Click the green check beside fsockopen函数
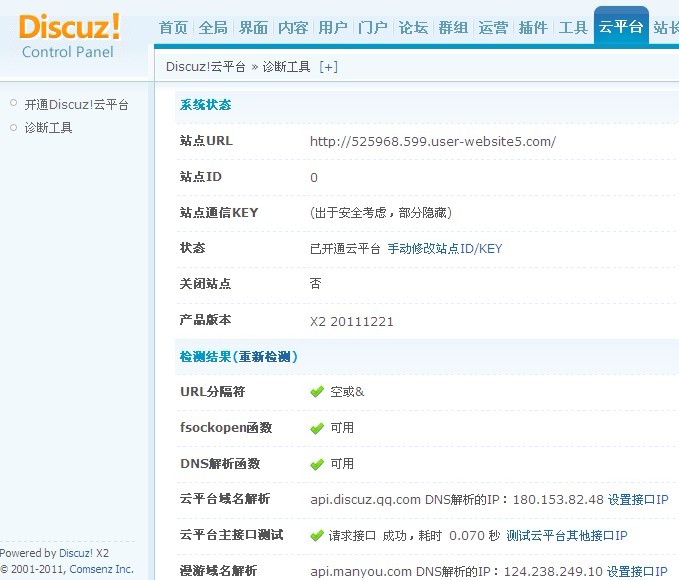Image resolution: width=679 pixels, height=580 pixels. tap(317, 428)
